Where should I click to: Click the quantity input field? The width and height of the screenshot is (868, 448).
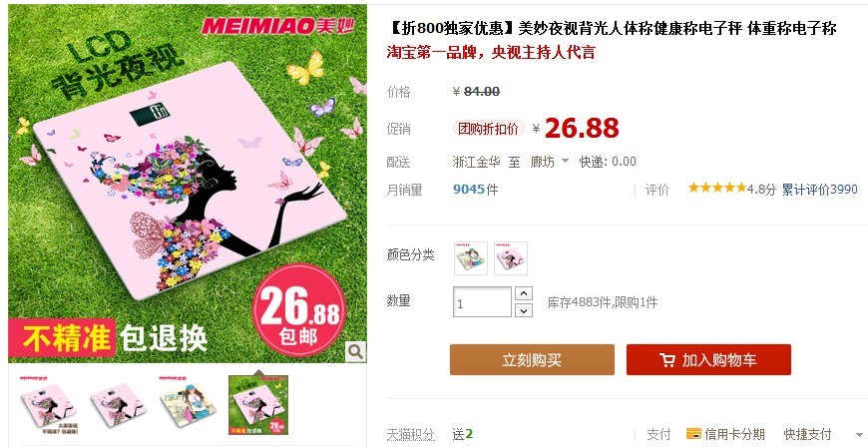[x=482, y=301]
